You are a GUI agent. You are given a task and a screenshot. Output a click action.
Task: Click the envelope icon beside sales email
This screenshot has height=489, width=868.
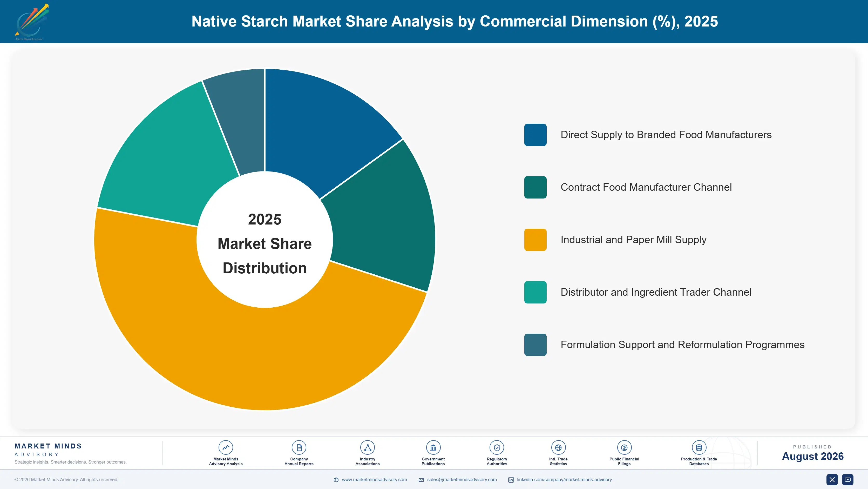pos(421,480)
